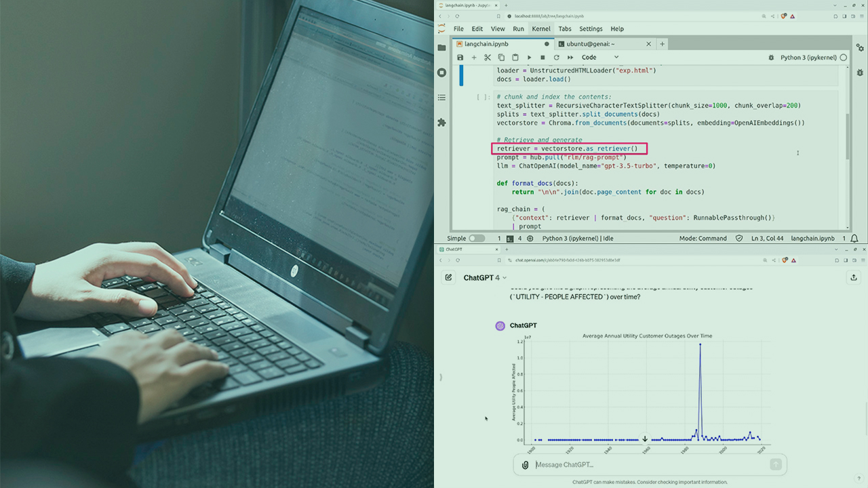
Task: Click the Python 3 (ipykernel) kernel name
Action: point(808,58)
